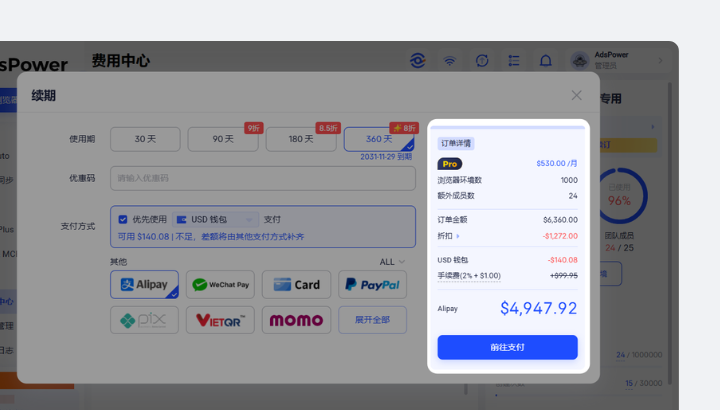Click the 24 / 1000000 value
This screenshot has height=410, width=720.
point(639,354)
